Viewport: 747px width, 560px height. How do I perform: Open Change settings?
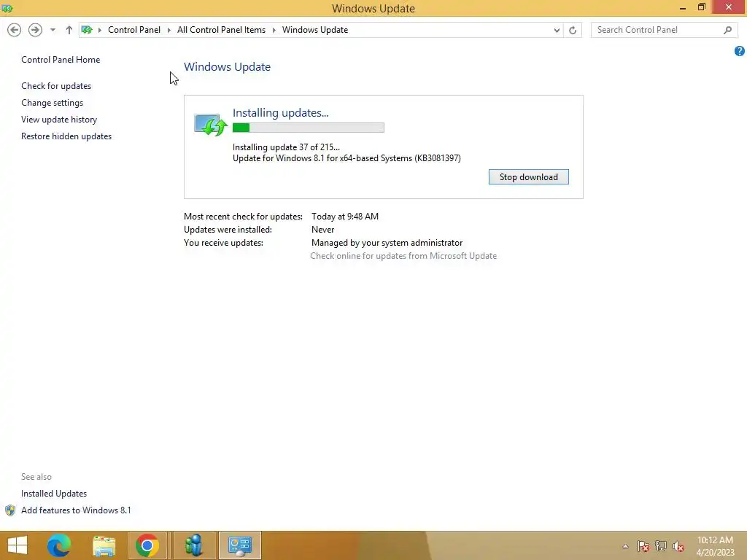coord(52,103)
